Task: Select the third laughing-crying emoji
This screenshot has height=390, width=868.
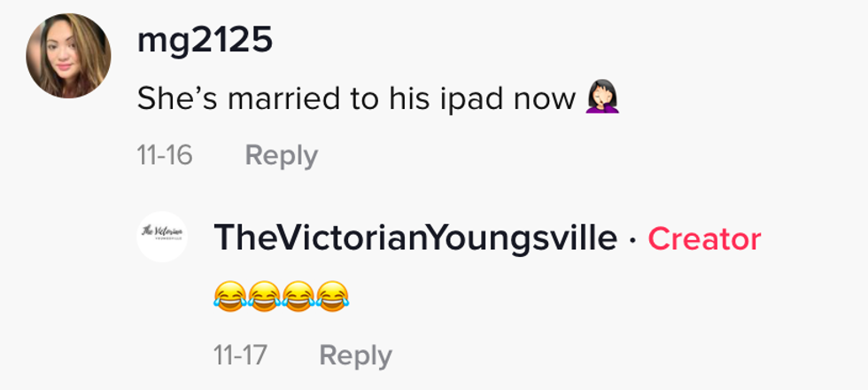Action: (x=298, y=296)
